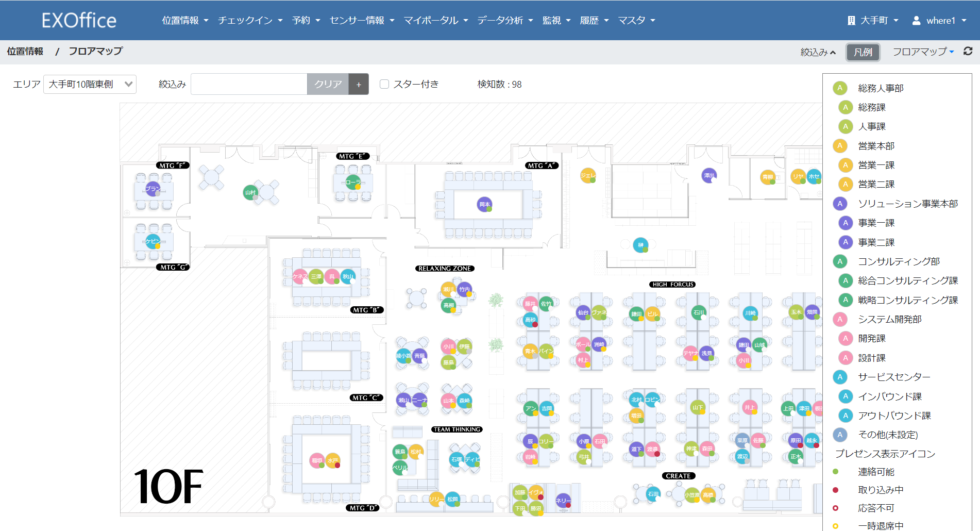Enable the スター付き checkbox
Screen dimensions: 980x531
[384, 84]
